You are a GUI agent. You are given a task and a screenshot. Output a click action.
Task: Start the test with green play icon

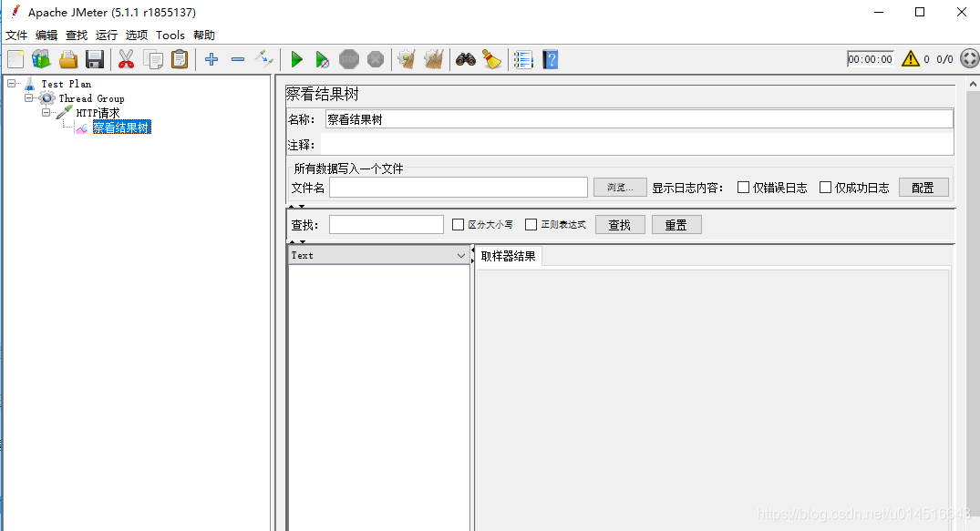click(x=297, y=59)
